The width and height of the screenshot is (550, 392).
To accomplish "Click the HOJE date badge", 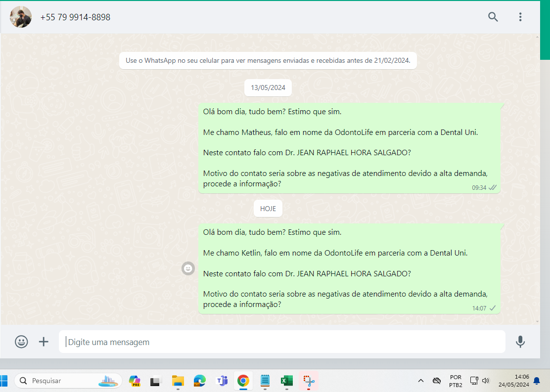I will [x=268, y=209].
